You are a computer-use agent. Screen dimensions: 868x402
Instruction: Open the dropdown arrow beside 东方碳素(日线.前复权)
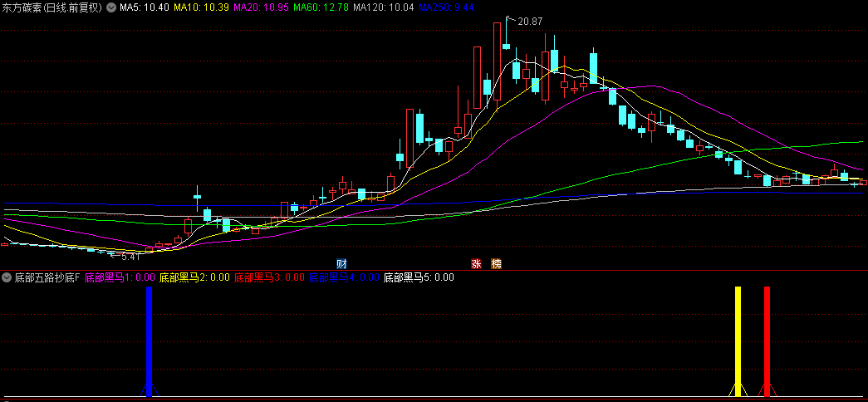click(x=110, y=7)
